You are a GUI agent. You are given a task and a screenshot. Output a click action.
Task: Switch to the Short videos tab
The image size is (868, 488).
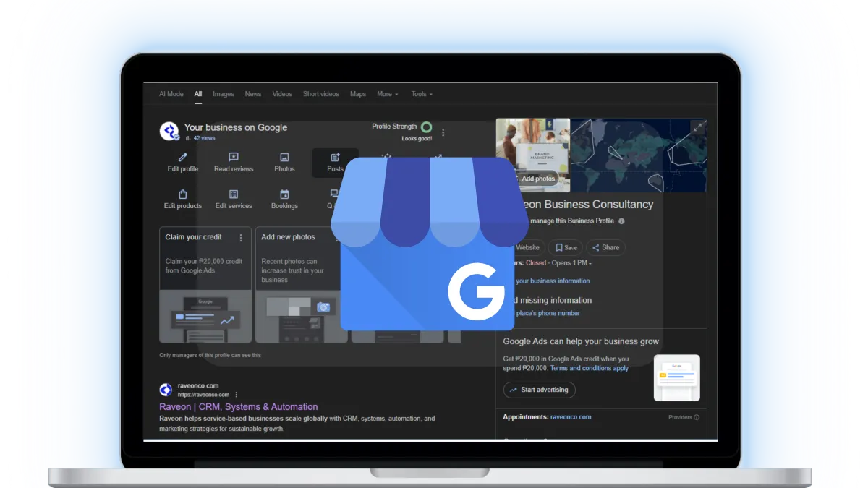click(x=321, y=94)
